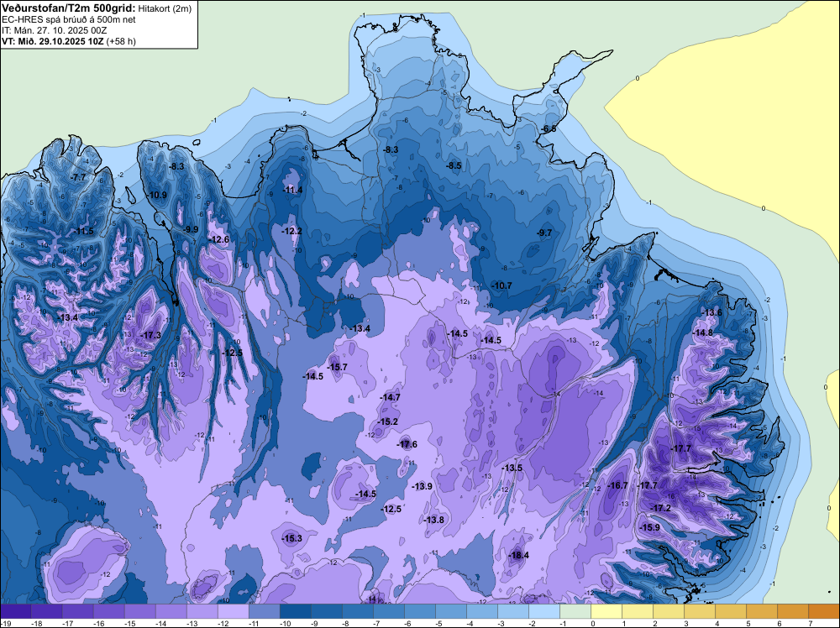The image size is (840, 628).
Task: Click the -13.6 temperature label
Action: tap(711, 312)
